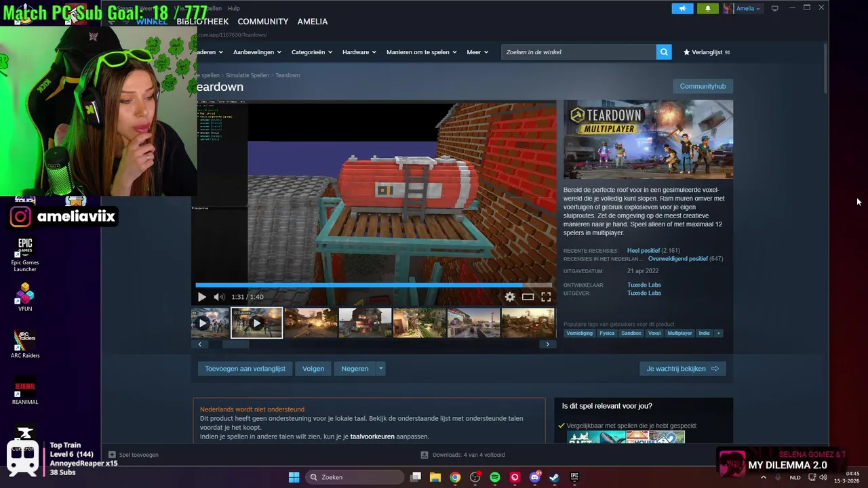Viewport: 868px width, 488px height.
Task: Click 'Toevoegen aan verlanglijst' button
Action: (x=245, y=369)
